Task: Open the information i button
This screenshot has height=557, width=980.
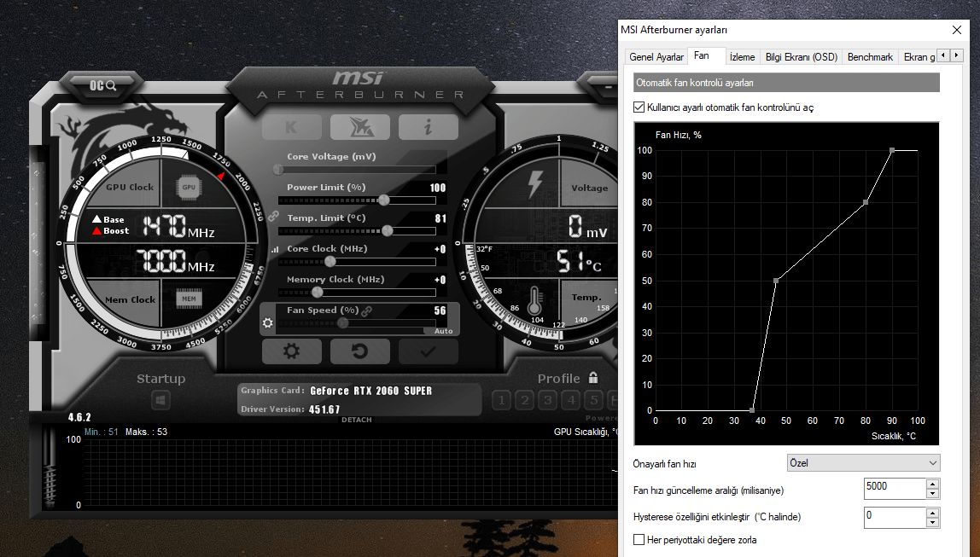Action: (429, 127)
